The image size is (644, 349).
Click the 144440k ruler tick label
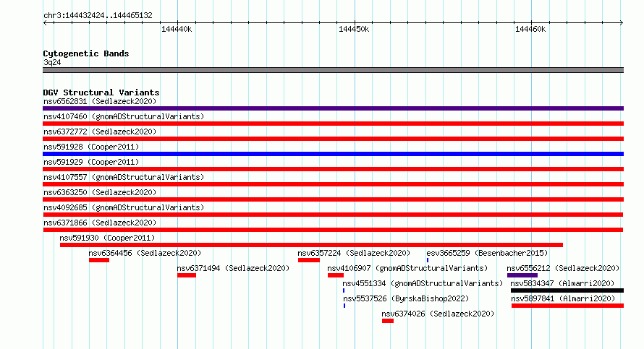pos(177,29)
